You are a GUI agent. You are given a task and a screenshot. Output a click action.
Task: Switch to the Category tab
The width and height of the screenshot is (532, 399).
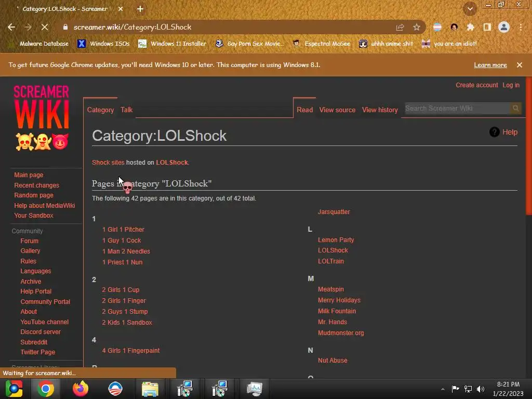[100, 110]
